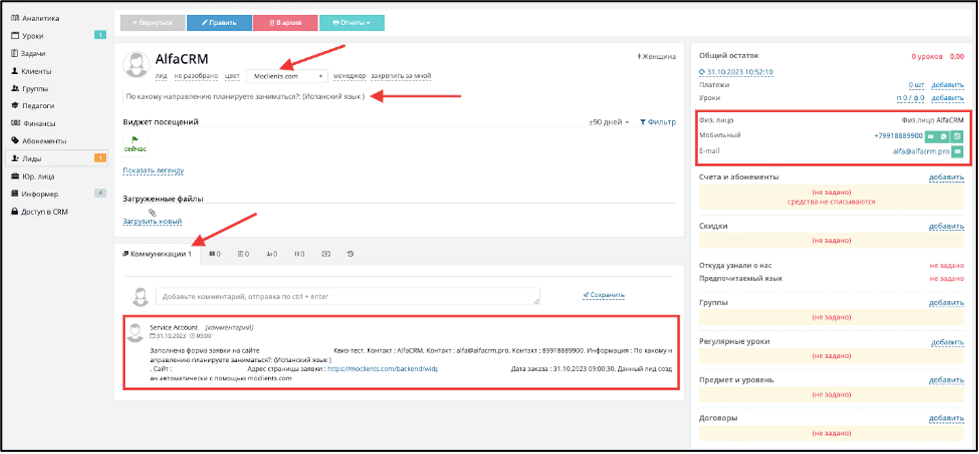Click the phone number +79918889900
The width and height of the screenshot is (979, 454).
898,136
